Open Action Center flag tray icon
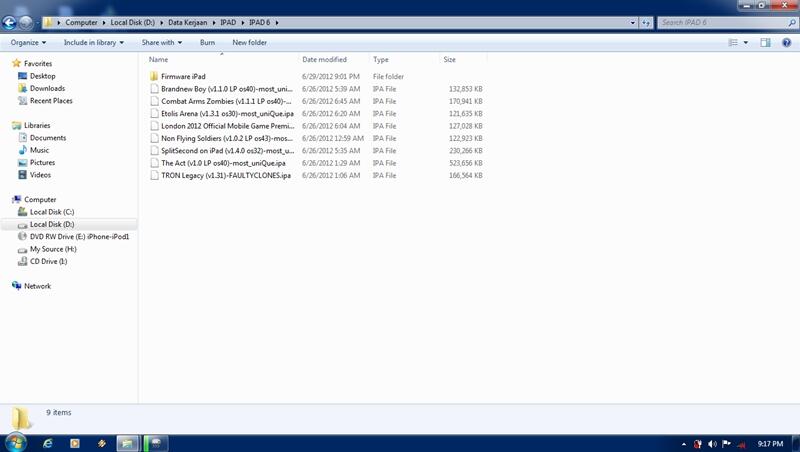Screen dimensions: 800x452 pos(726,444)
